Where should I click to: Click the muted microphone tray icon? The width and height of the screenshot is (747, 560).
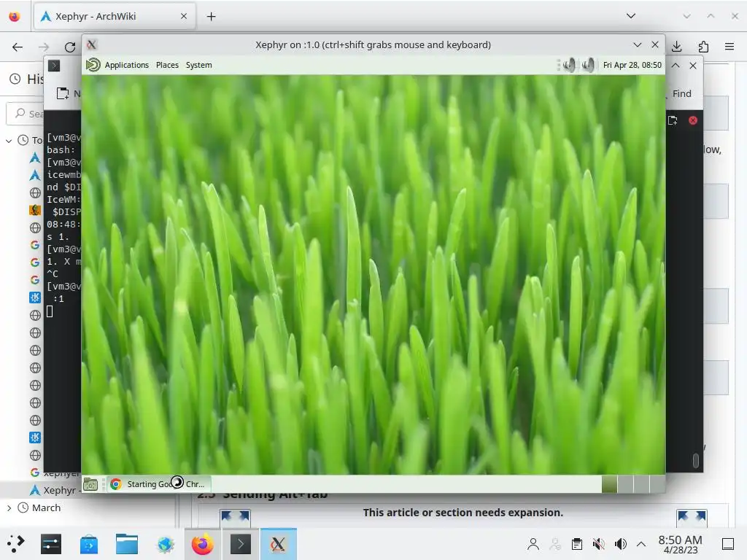click(x=599, y=544)
